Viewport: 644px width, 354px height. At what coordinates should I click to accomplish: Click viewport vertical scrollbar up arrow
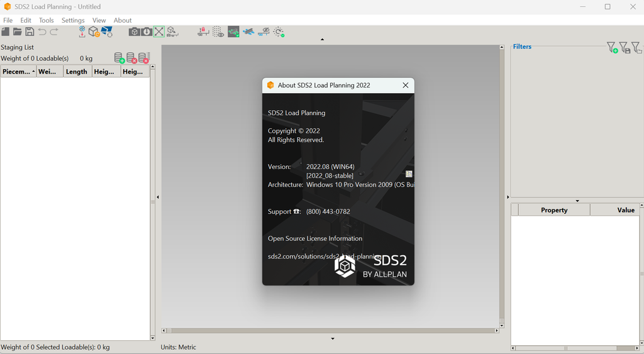click(501, 47)
